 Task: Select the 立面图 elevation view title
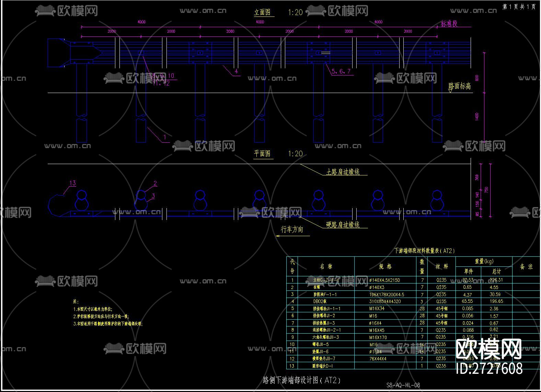pos(262,12)
